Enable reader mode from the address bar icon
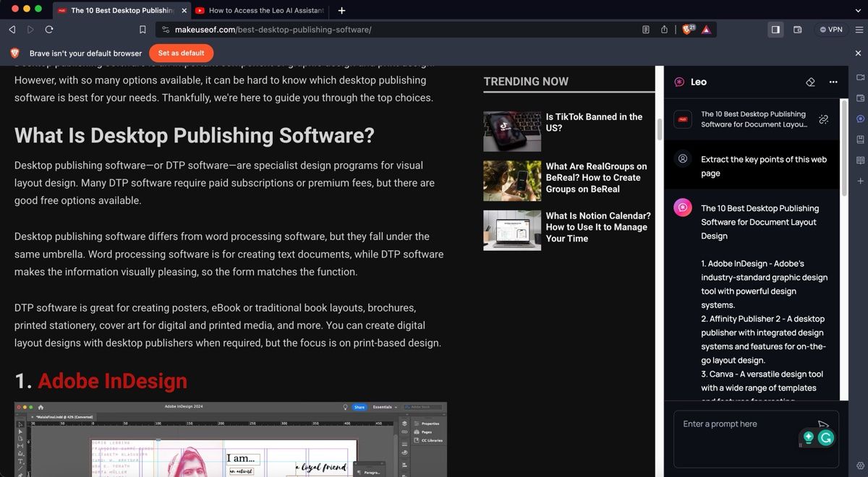 coord(644,30)
